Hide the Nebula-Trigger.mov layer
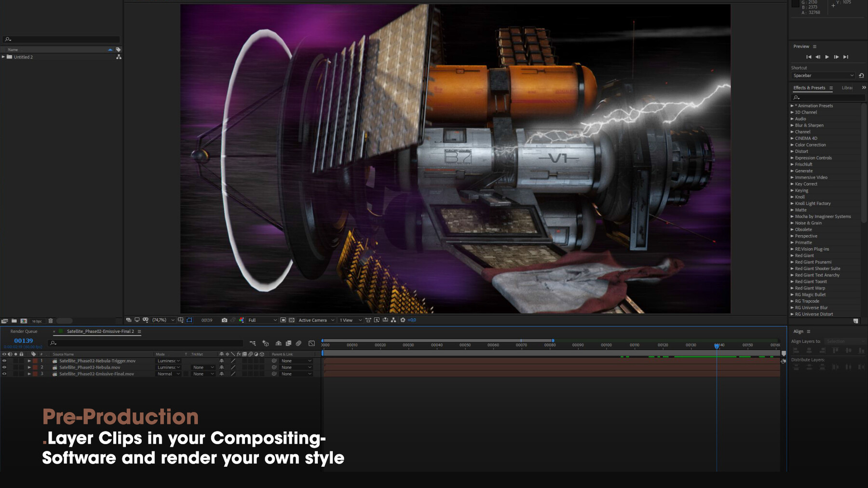This screenshot has height=488, width=868. tap(4, 361)
